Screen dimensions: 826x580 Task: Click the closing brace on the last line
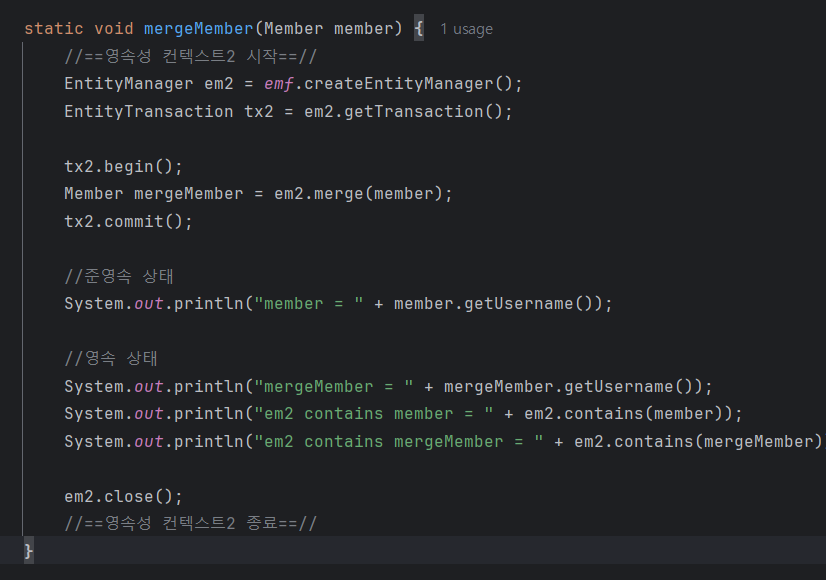pyautogui.click(x=28, y=551)
